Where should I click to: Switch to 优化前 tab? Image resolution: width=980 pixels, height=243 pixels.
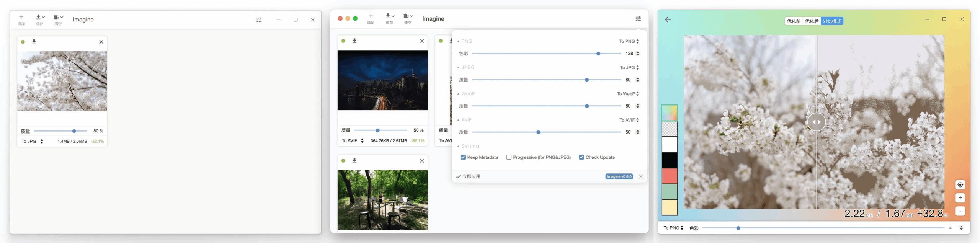point(794,21)
